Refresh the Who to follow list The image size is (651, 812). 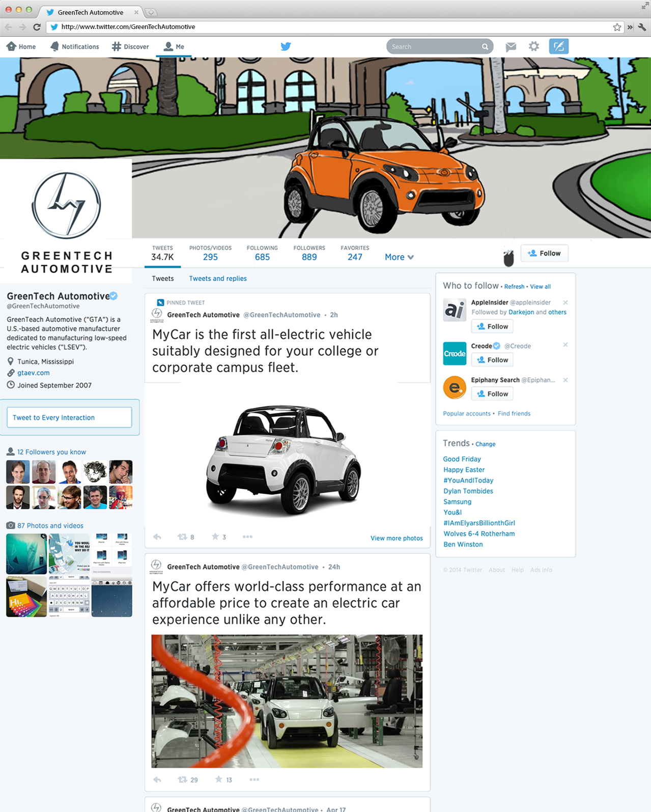pyautogui.click(x=514, y=287)
